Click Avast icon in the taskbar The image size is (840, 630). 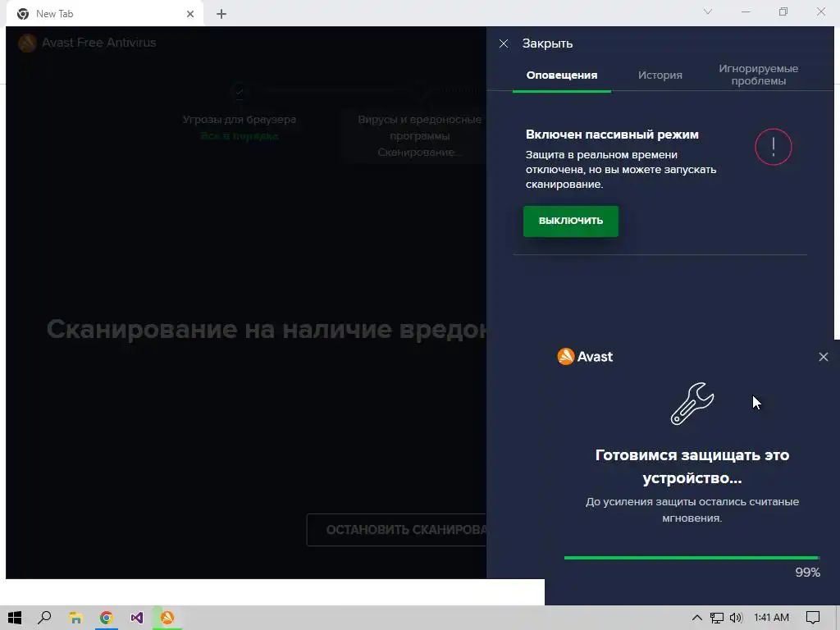tap(167, 618)
